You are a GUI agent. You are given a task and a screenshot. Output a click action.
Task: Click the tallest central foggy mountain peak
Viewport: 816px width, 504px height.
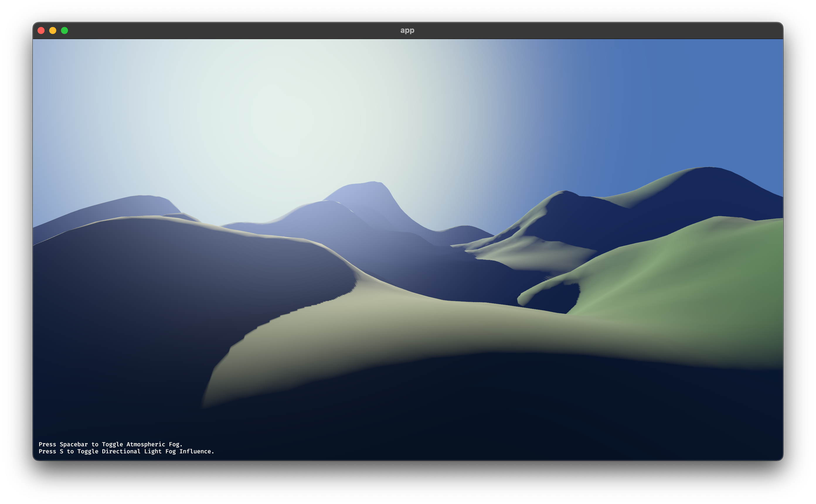(372, 190)
